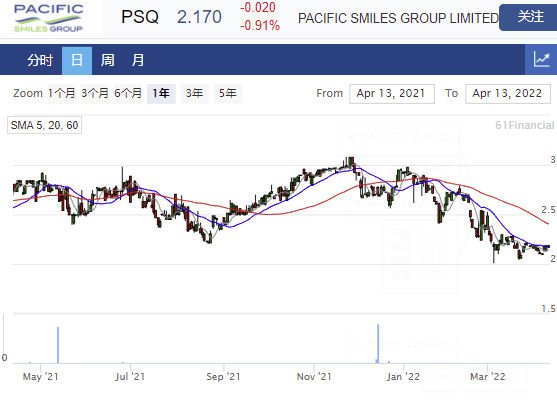Image resolution: width=557 pixels, height=400 pixels.
Task: Click the Nov '21 axis label
Action: (x=314, y=377)
